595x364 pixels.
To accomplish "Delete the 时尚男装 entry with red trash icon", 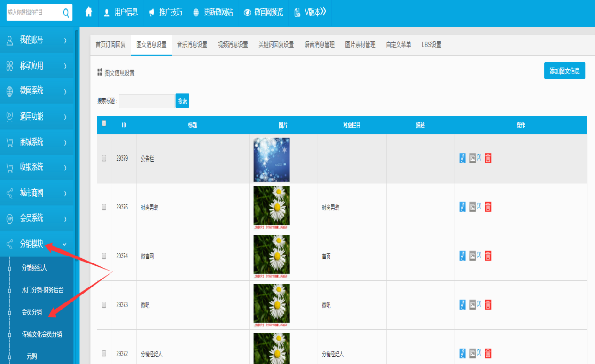I will pyautogui.click(x=488, y=207).
